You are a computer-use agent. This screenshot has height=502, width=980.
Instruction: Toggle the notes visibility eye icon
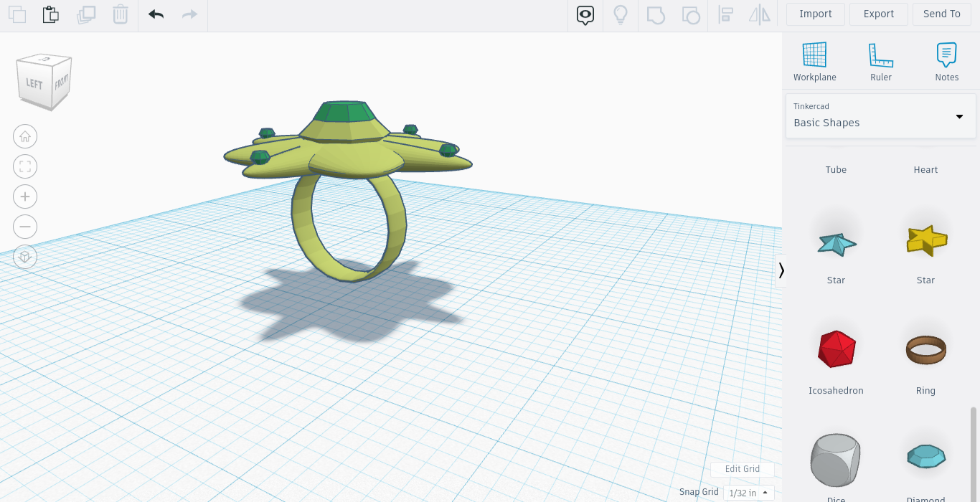click(585, 15)
